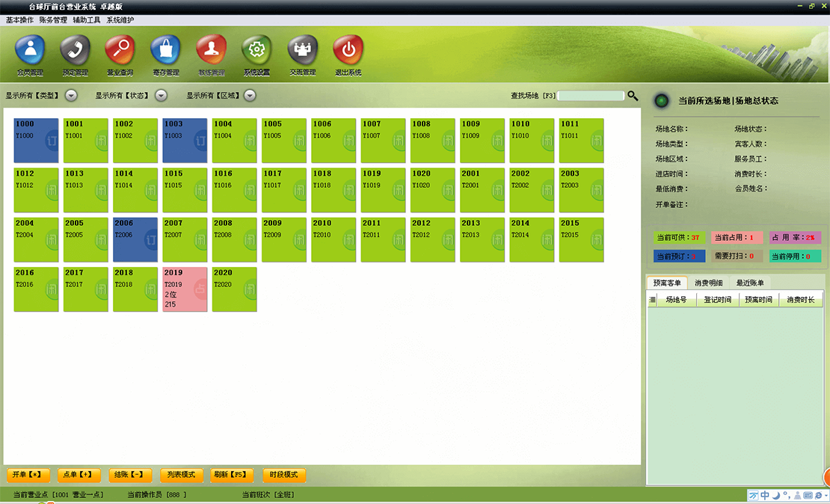Screen dimensions: 830x504
Task: Click the 登记时间 column header
Action: coord(717,300)
